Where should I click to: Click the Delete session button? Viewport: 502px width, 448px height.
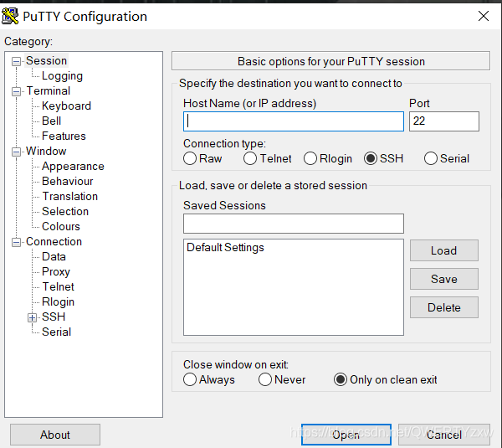pos(444,307)
